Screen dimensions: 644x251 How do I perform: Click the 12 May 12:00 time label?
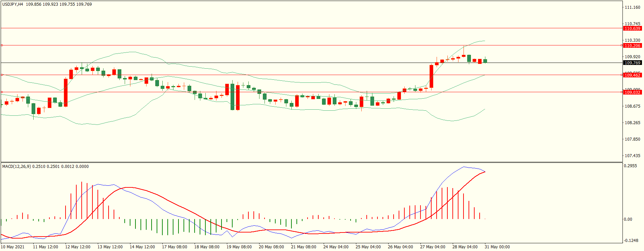point(78,247)
